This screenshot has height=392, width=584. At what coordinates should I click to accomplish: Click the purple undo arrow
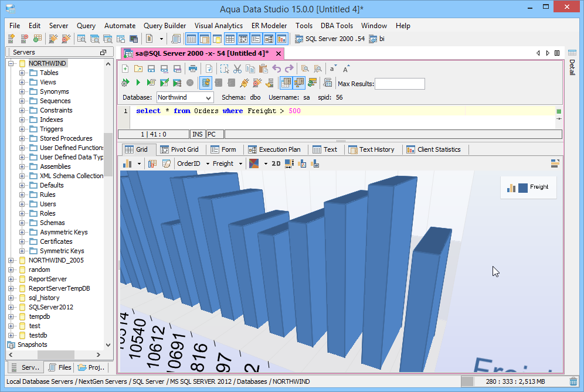point(276,69)
